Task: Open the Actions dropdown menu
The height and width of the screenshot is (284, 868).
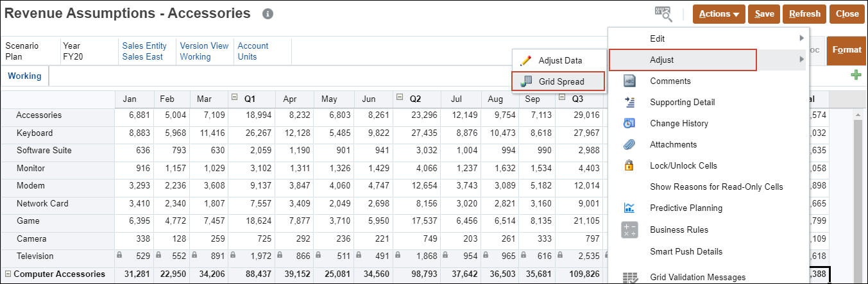Action: click(x=719, y=13)
